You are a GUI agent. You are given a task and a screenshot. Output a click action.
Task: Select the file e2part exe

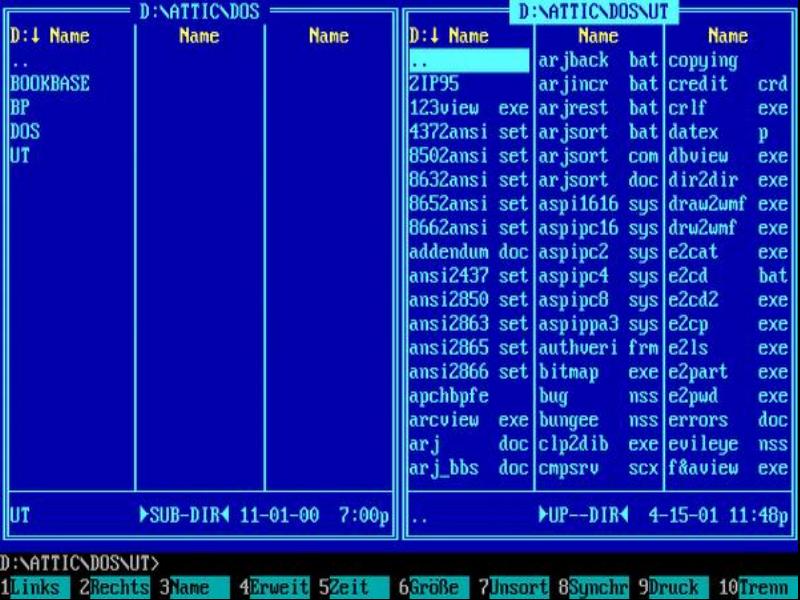click(728, 371)
